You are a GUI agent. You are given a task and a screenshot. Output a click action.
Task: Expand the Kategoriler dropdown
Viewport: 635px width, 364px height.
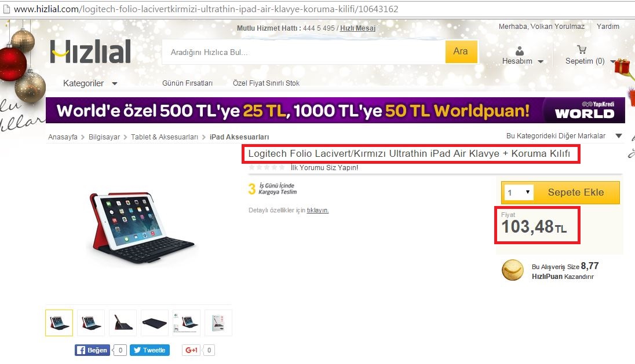[90, 83]
